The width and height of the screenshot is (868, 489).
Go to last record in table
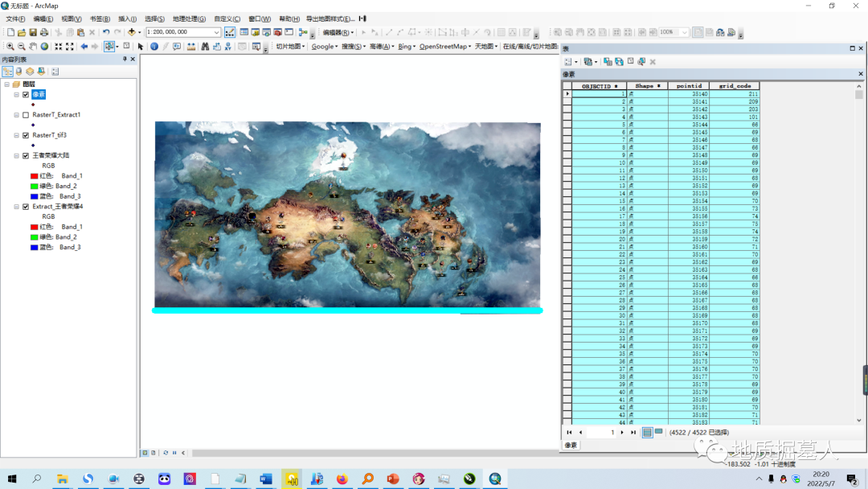(x=633, y=432)
